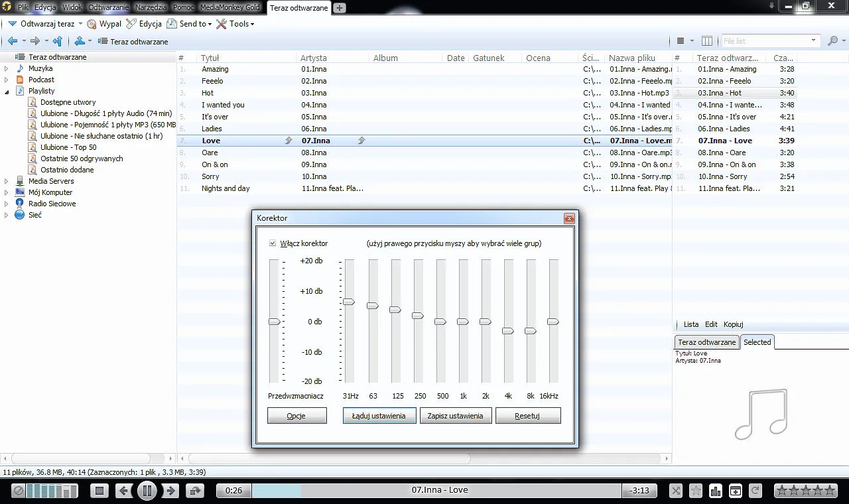Open the Narzędzia menu

tap(151, 7)
